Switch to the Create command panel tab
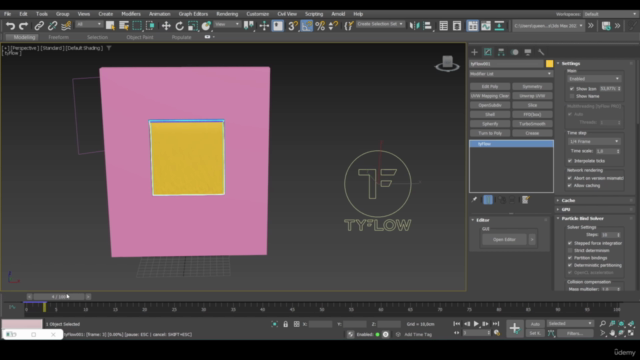 coord(474,52)
